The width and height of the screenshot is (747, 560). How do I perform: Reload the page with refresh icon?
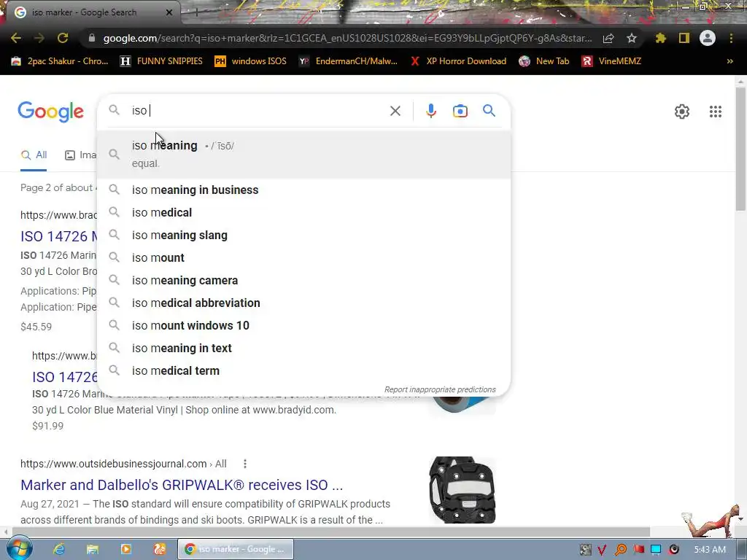pos(63,38)
